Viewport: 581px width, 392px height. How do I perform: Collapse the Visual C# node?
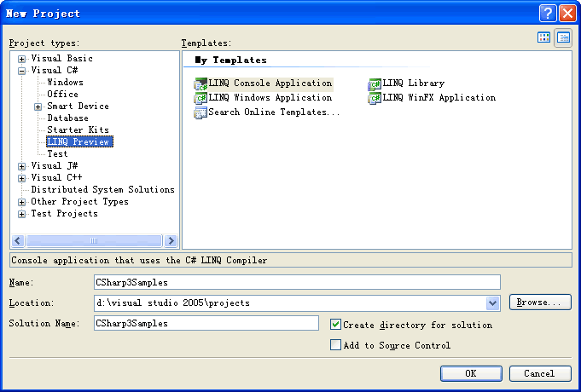click(x=22, y=71)
